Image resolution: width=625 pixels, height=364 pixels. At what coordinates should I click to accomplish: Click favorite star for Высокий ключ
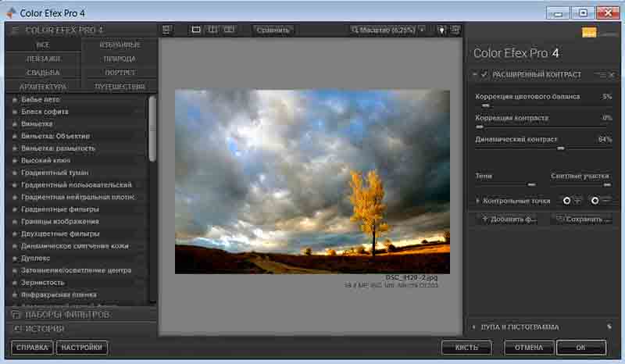[x=15, y=161]
